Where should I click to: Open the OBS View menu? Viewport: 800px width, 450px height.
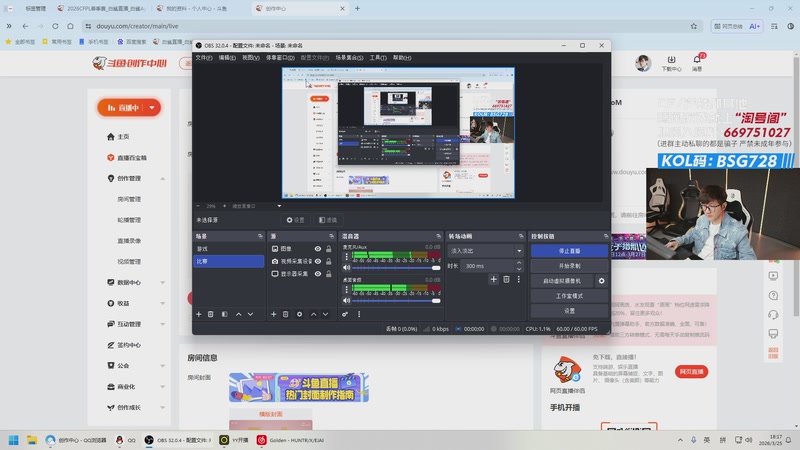(251, 58)
